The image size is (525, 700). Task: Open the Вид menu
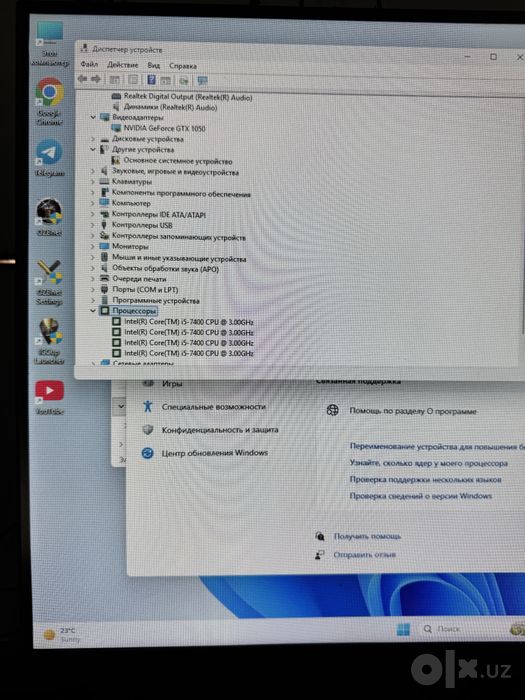point(154,65)
